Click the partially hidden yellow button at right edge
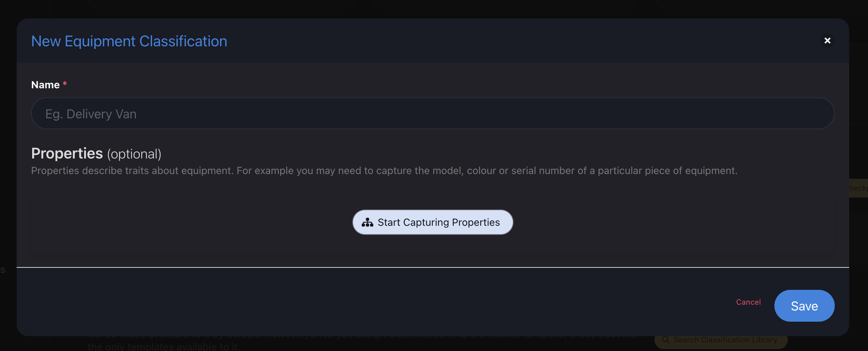This screenshot has height=351, width=868. 859,188
